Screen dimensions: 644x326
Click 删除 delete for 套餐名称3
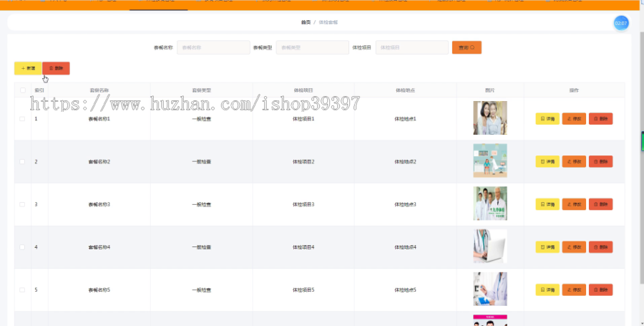(x=600, y=204)
